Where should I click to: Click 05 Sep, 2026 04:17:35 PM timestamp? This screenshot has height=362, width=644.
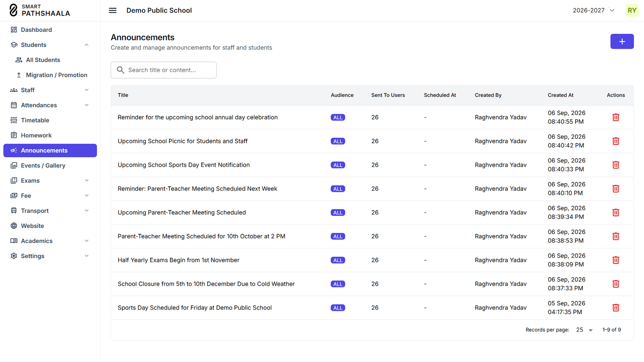(566, 308)
